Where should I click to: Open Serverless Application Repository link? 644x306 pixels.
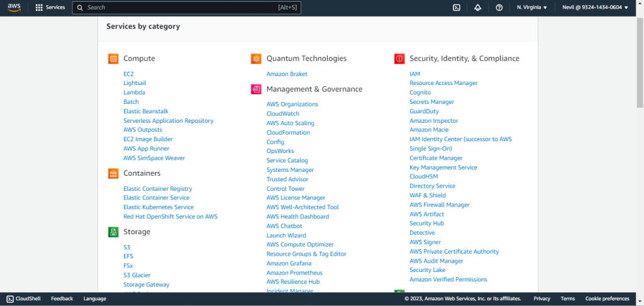169,121
